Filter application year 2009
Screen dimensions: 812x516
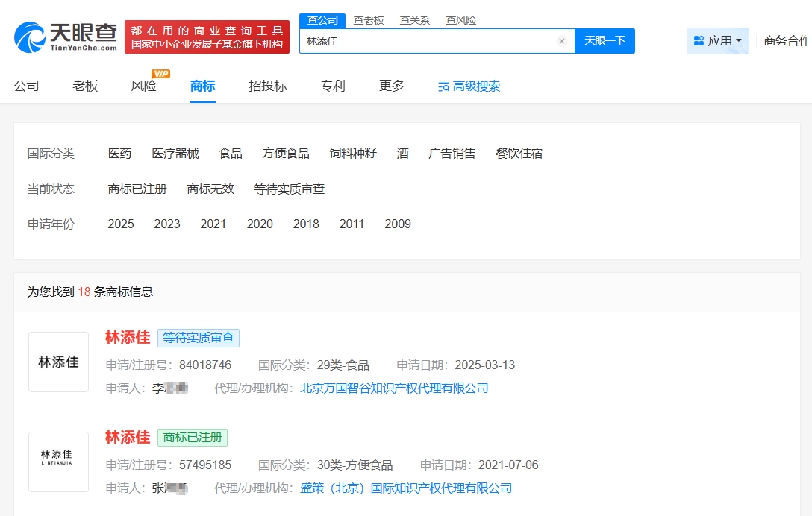(398, 224)
